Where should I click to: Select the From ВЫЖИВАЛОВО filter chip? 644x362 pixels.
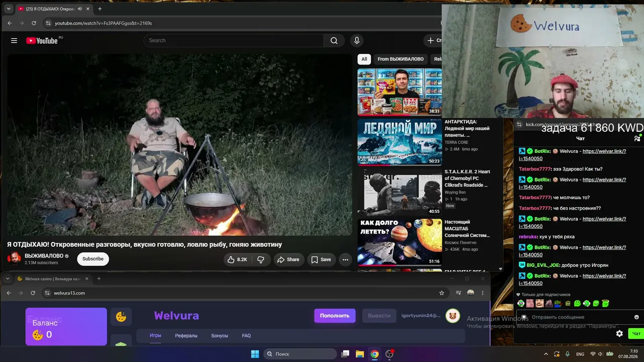tap(400, 59)
